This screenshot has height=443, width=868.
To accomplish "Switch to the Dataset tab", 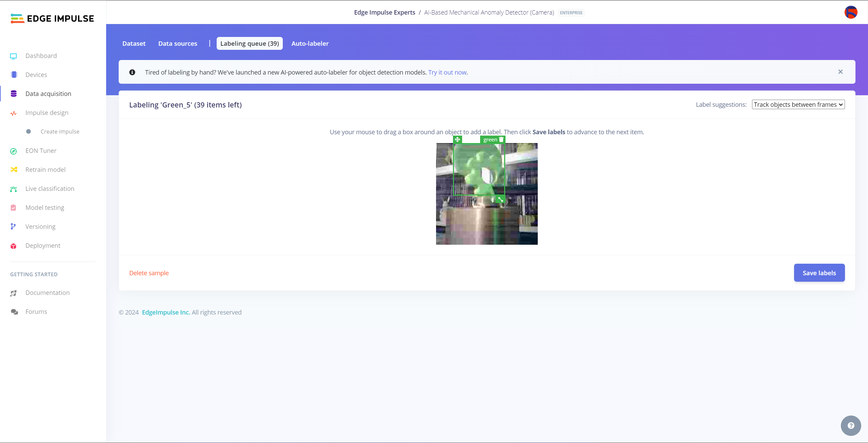I will [x=134, y=44].
